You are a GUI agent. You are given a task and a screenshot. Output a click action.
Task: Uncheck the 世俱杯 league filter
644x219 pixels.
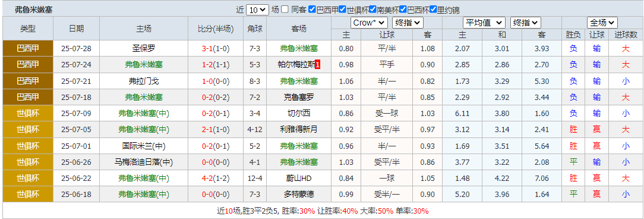click(x=343, y=10)
